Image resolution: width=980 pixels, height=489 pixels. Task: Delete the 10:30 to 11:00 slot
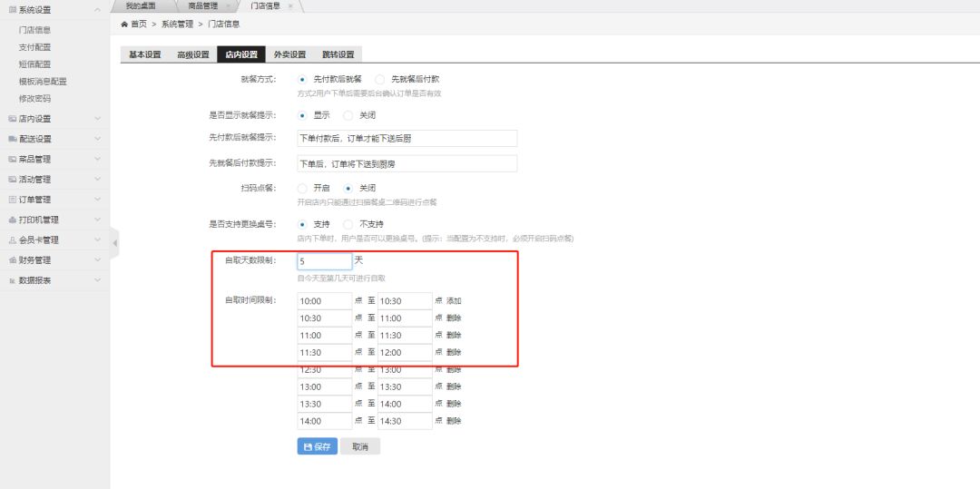454,318
